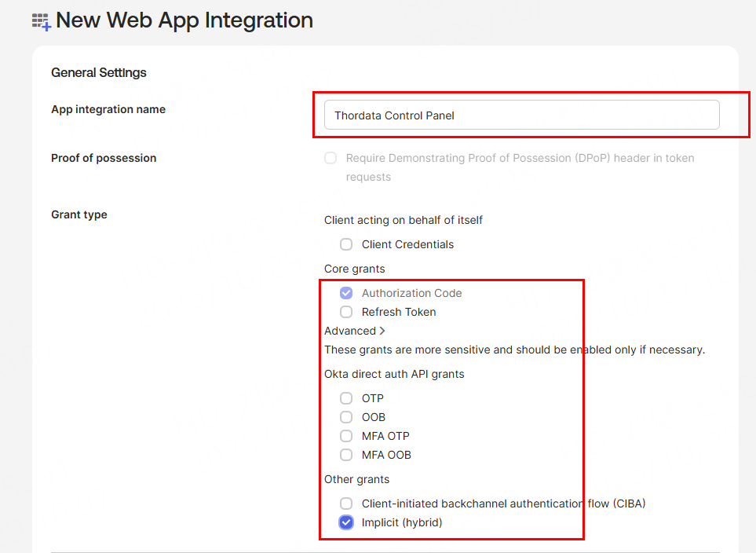Collapse the Advanced grants section chevron
This screenshot has height=553, width=756.
382,331
